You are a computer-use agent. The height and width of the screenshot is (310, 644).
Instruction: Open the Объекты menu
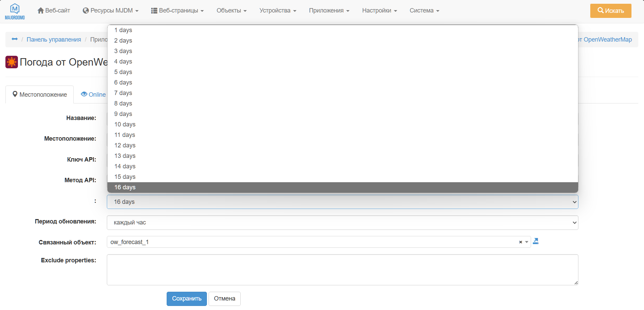[232, 10]
